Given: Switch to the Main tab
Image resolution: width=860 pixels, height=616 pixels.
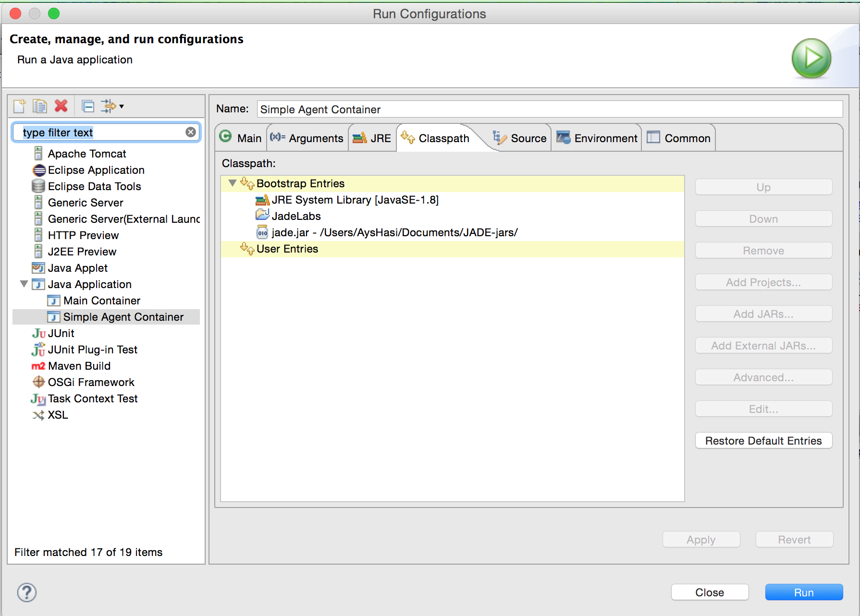Looking at the screenshot, I should tap(241, 138).
